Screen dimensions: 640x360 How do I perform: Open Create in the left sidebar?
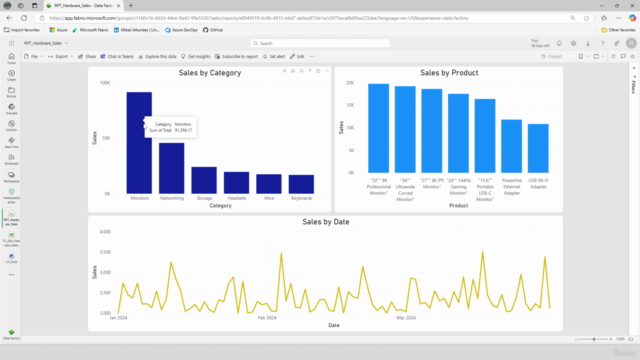11,76
